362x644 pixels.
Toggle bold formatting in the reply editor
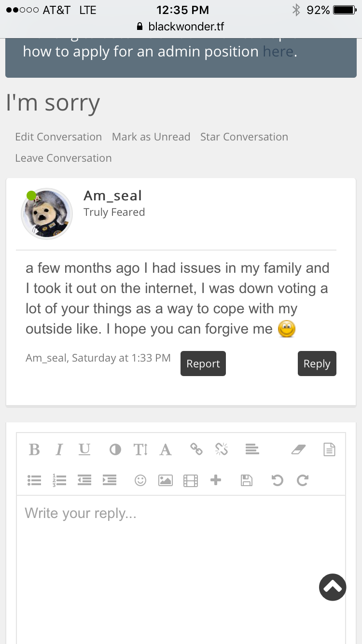click(x=34, y=450)
